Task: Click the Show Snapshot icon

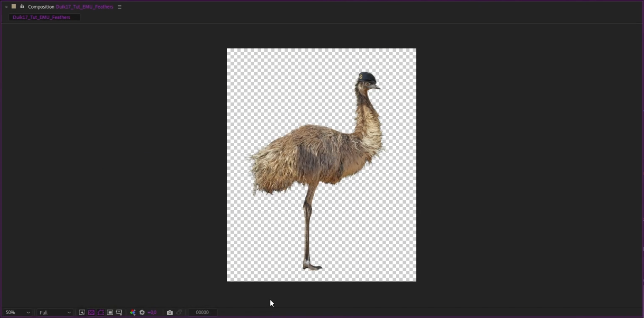Action: (x=179, y=312)
